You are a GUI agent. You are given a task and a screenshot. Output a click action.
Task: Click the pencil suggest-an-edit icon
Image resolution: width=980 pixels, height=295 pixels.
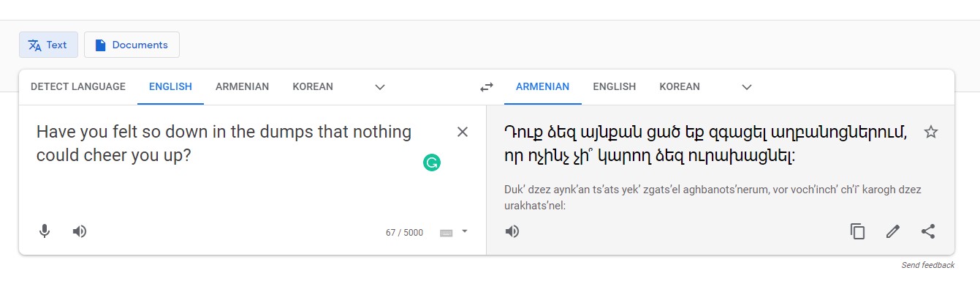click(x=892, y=231)
